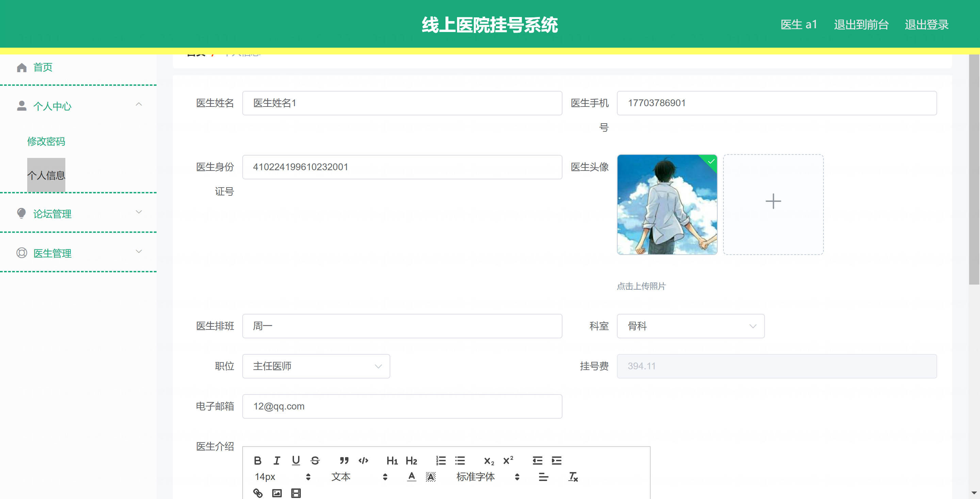Click the uploaded doctor avatar thumbnail
Image resolution: width=980 pixels, height=499 pixels.
pos(667,204)
